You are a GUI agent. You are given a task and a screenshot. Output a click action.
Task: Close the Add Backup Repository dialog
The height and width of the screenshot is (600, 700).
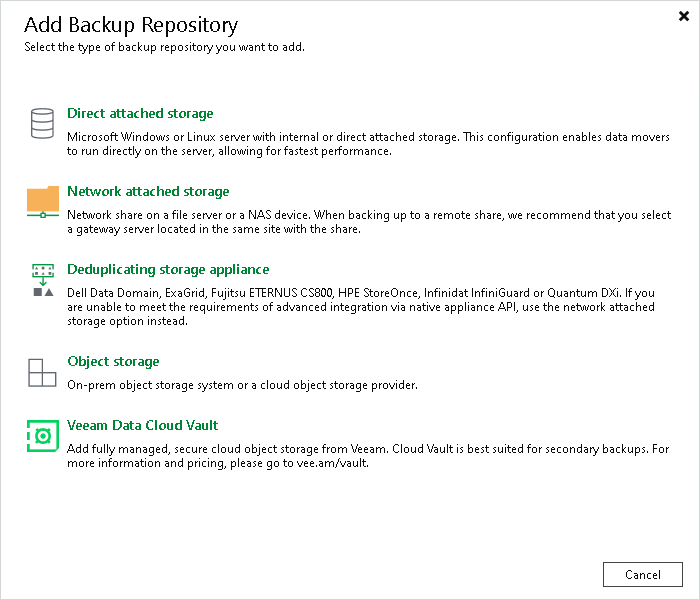click(x=681, y=17)
